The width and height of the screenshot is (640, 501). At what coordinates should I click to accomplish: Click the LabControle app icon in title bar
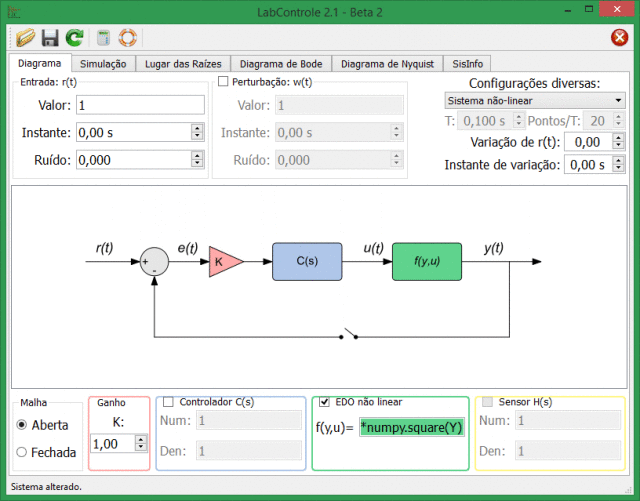click(14, 12)
